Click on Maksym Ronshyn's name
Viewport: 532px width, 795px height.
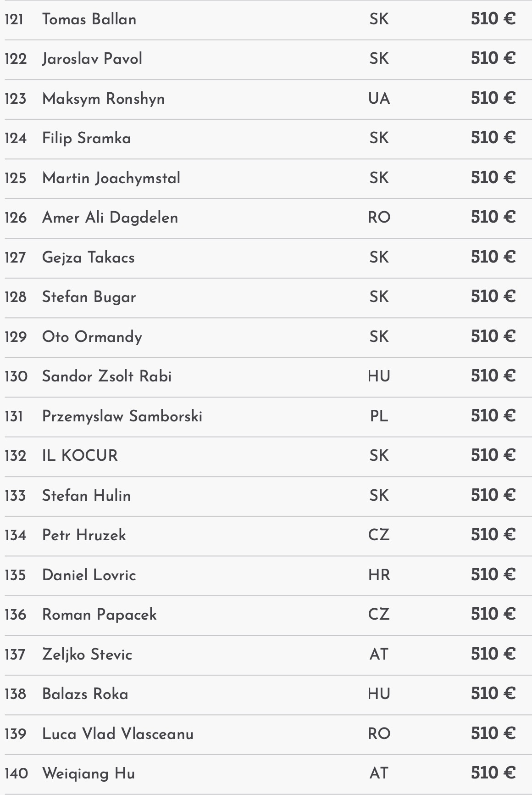(103, 99)
